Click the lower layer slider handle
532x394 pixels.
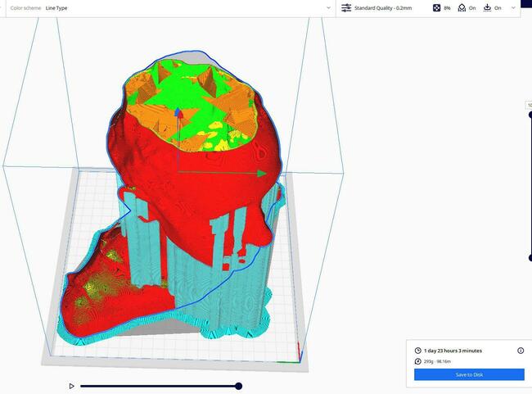530,258
